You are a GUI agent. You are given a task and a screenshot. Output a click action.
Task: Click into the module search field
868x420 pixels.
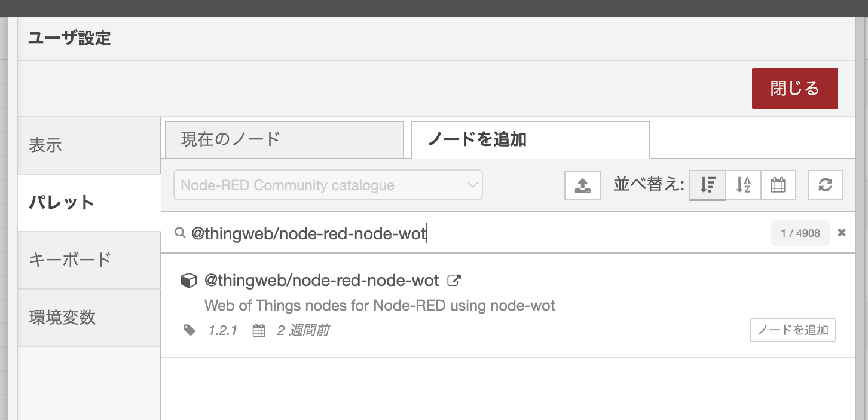478,233
